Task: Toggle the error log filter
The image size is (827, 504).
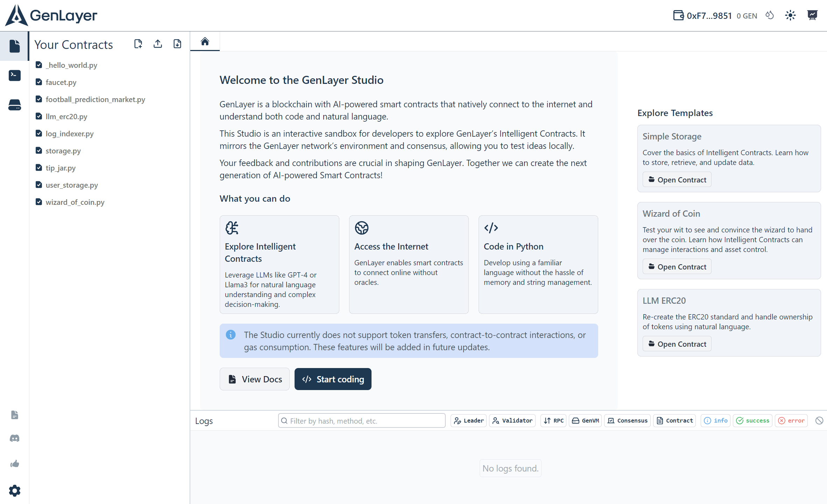Action: pyautogui.click(x=791, y=420)
